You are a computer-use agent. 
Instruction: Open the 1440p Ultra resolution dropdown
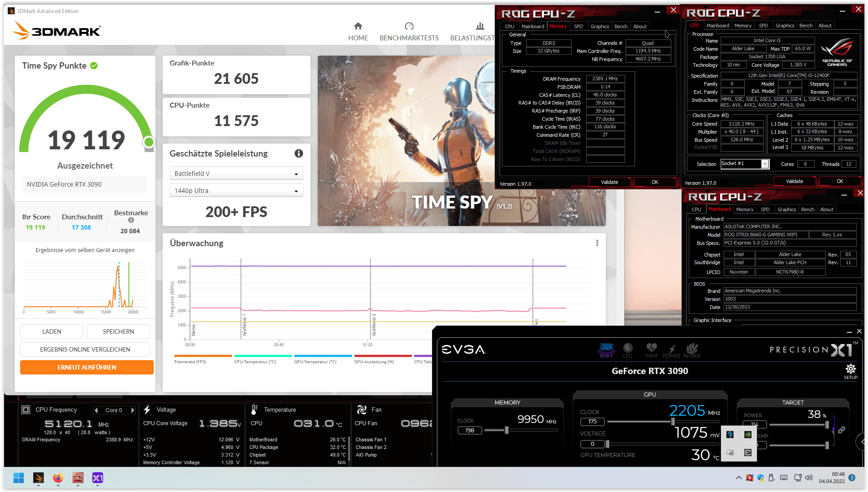pyautogui.click(x=236, y=191)
